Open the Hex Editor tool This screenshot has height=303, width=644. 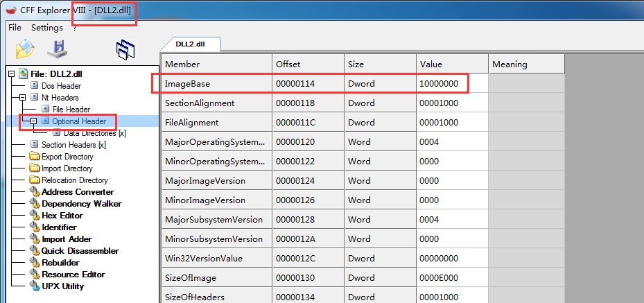[62, 215]
